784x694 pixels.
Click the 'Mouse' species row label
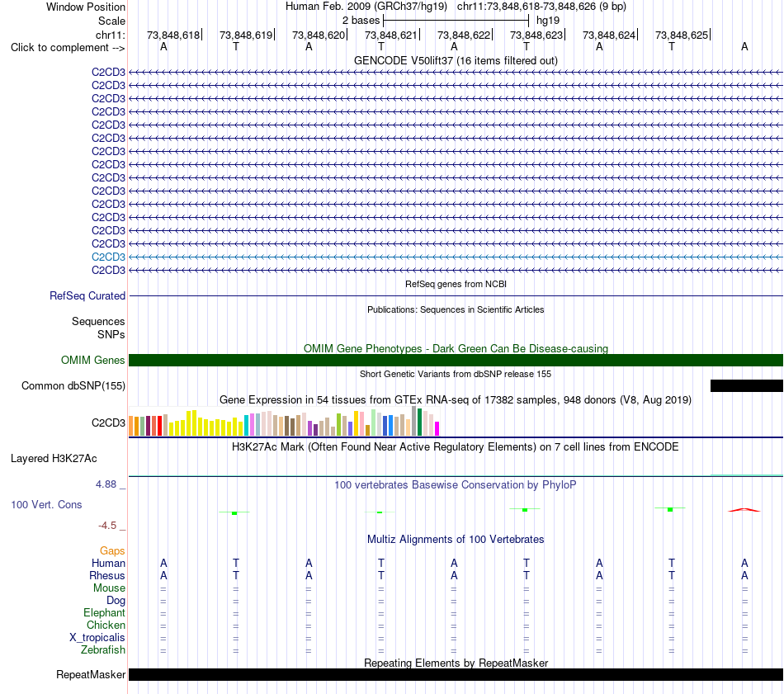109,588
